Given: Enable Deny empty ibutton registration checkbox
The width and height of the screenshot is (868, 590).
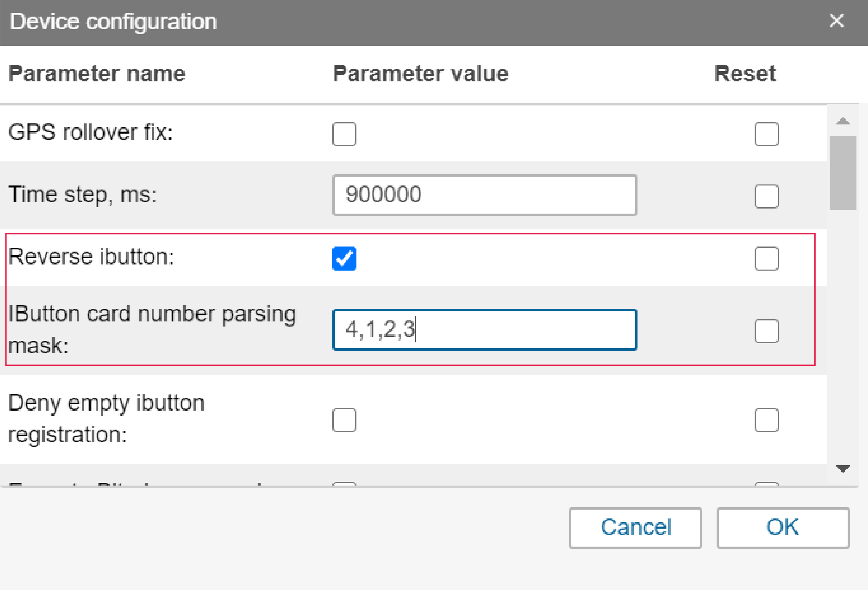Looking at the screenshot, I should [x=344, y=420].
